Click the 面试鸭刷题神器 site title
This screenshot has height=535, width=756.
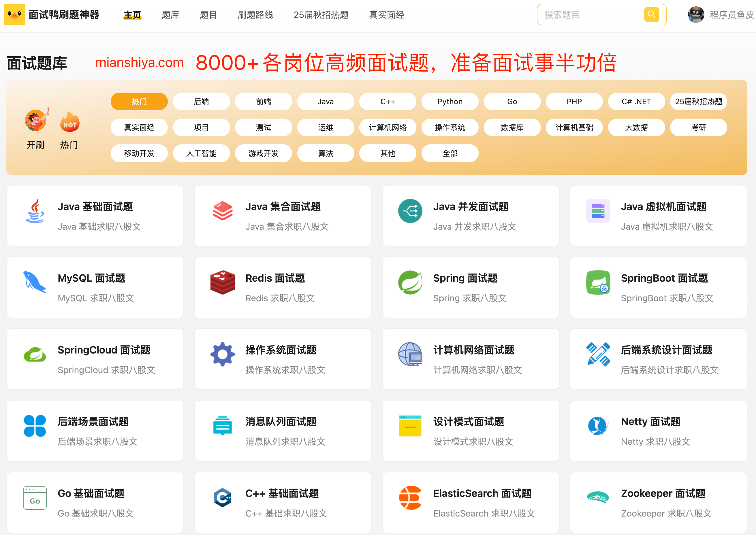point(64,15)
